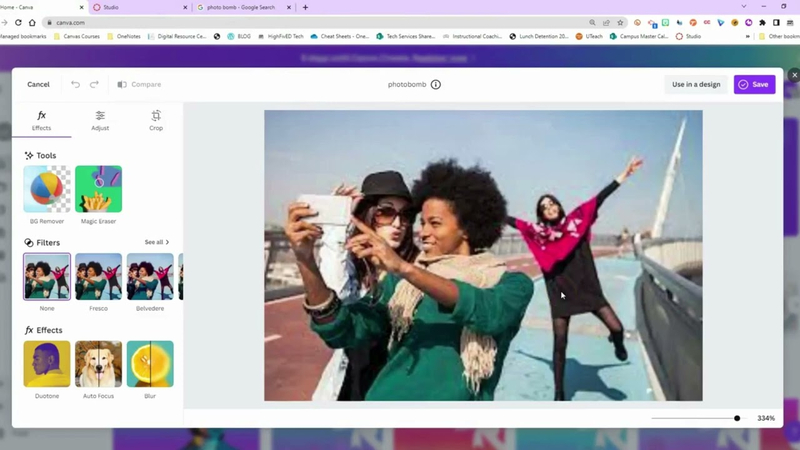Click the browser forward arrow
800x450 pixels.
(5, 22)
